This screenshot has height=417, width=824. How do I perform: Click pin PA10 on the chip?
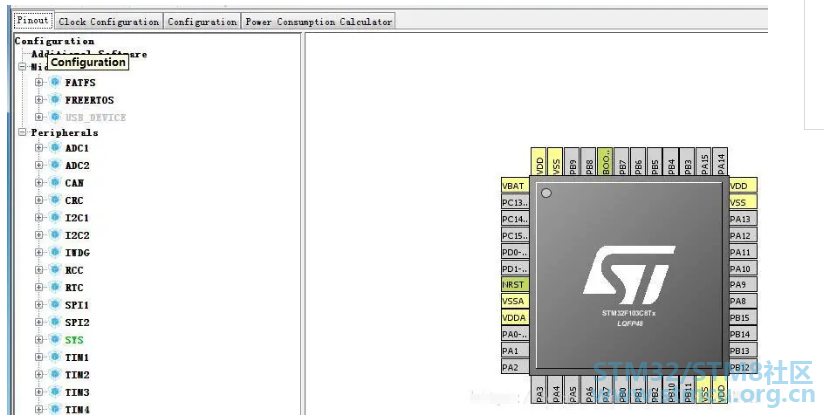point(743,268)
